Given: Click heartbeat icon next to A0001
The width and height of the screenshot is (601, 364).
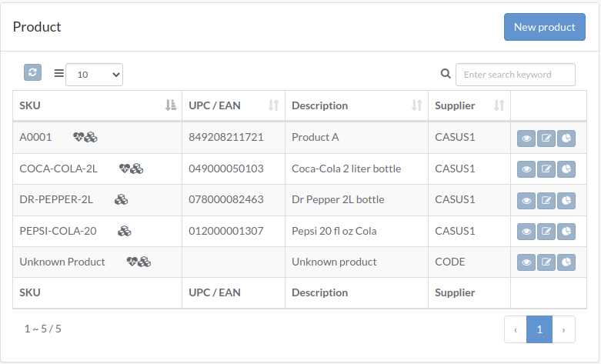Looking at the screenshot, I should [x=78, y=137].
